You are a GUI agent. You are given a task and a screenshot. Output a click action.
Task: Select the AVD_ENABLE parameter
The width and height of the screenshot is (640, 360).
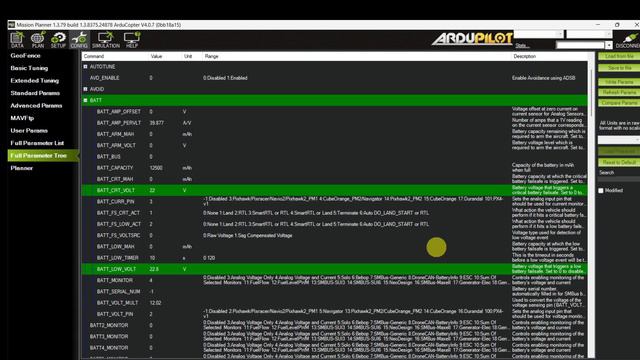(x=104, y=78)
